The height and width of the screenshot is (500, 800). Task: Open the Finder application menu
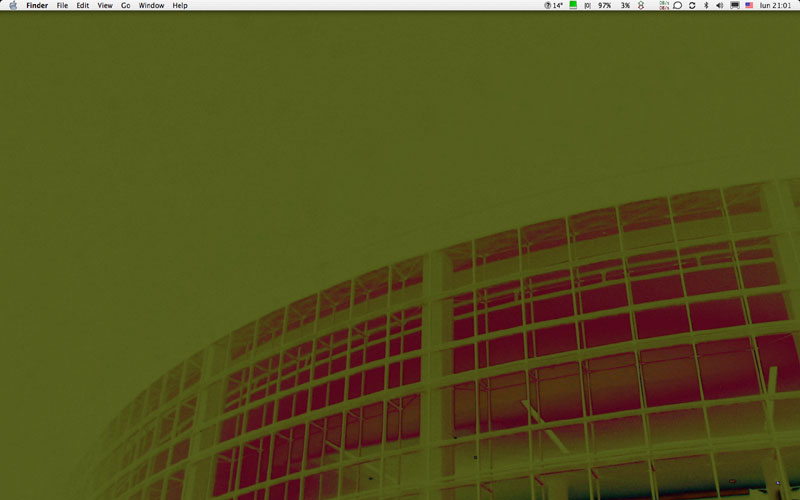[37, 5]
